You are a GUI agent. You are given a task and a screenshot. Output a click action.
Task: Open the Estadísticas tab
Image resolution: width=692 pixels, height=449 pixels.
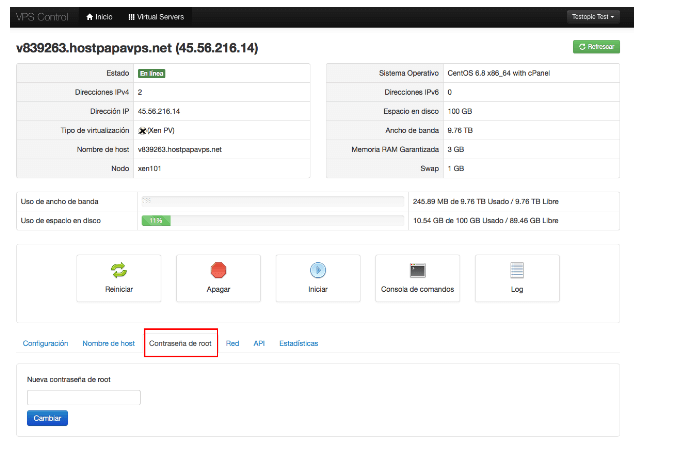299,343
